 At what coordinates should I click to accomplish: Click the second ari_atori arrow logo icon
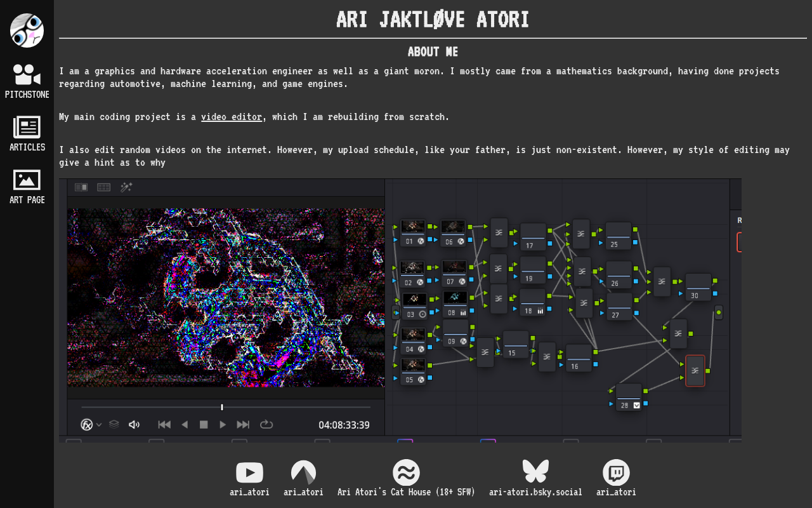(x=303, y=472)
